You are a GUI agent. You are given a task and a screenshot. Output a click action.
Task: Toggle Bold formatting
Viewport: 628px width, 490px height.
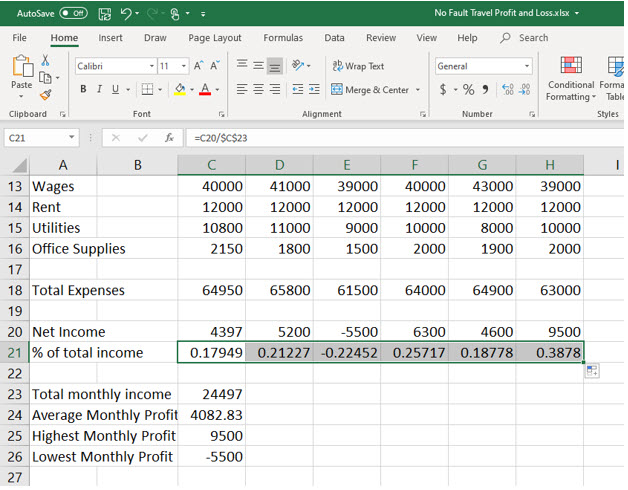click(83, 89)
